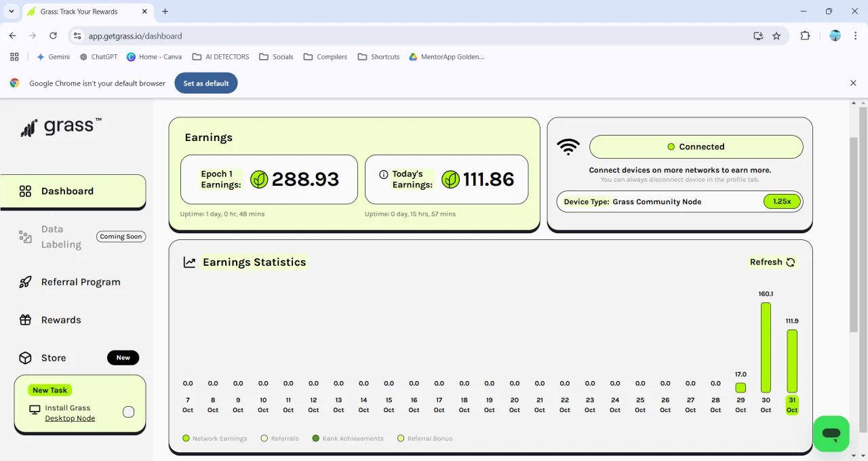Click the Grass logo in sidebar
This screenshot has height=461, width=868.
tap(61, 127)
